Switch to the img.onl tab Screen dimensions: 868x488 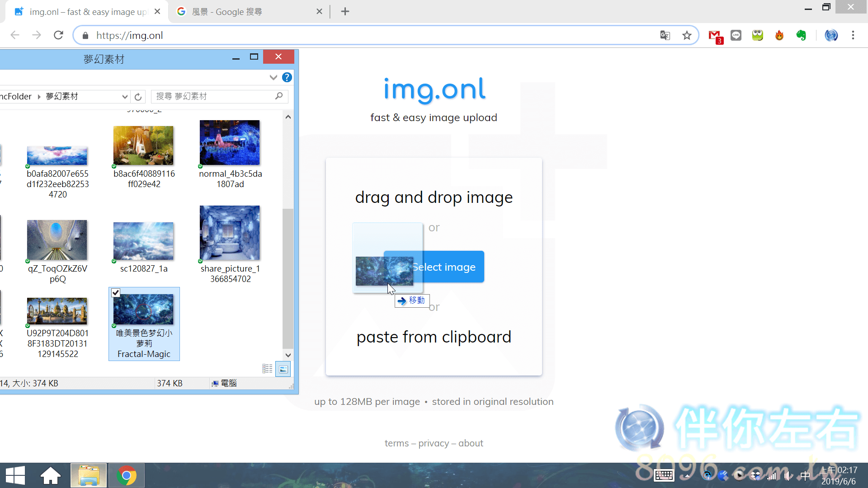[x=86, y=12]
